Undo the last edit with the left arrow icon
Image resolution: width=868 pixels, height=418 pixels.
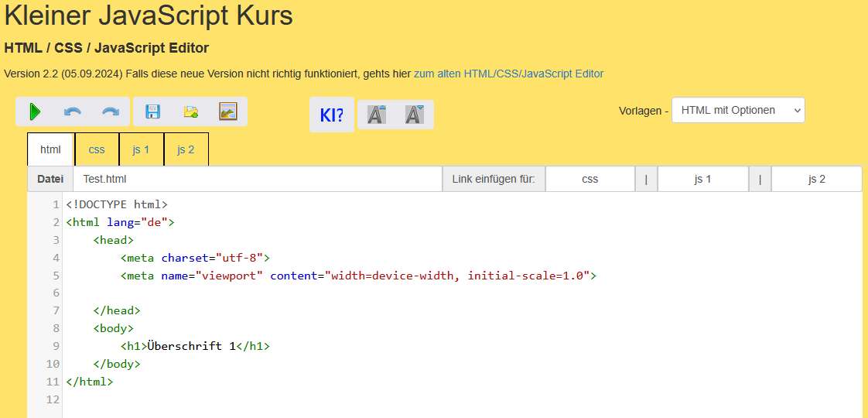pyautogui.click(x=73, y=111)
